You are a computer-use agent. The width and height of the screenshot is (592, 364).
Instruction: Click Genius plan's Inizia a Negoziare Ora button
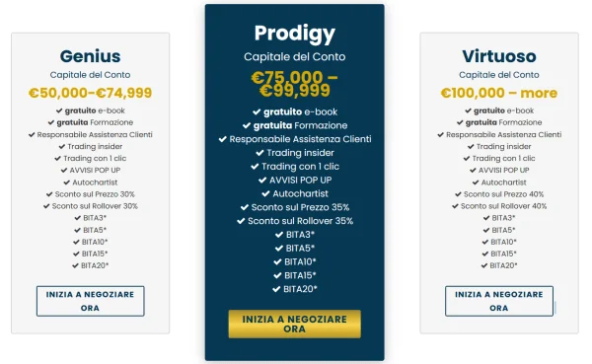click(x=90, y=301)
